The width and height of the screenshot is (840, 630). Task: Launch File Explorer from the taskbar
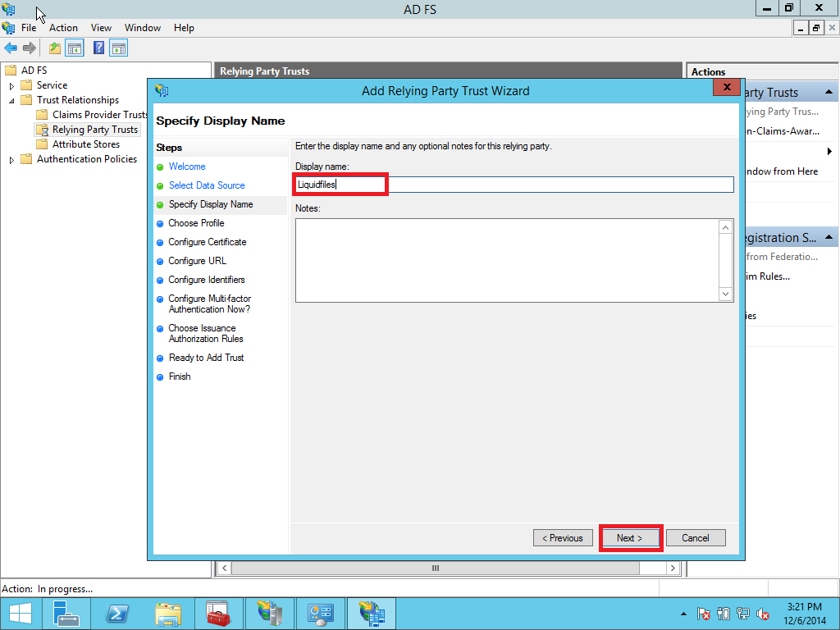(168, 614)
